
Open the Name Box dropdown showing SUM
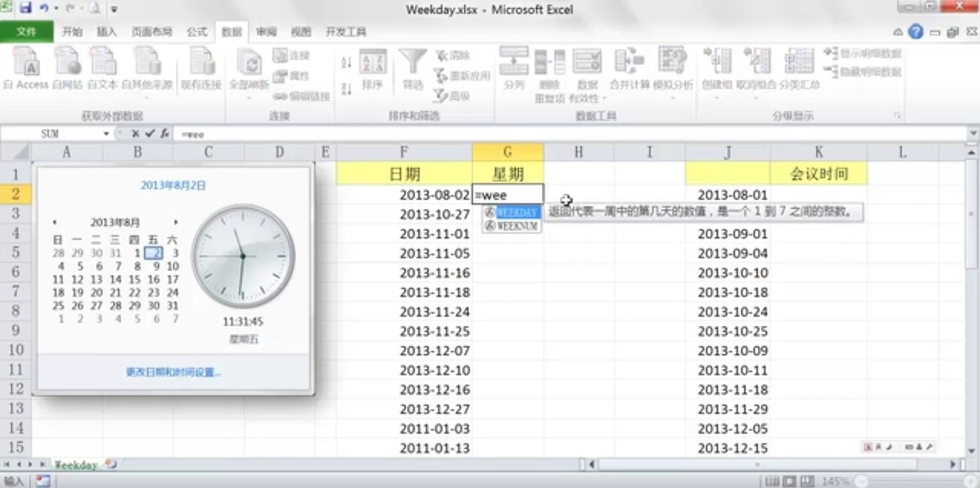pos(106,134)
